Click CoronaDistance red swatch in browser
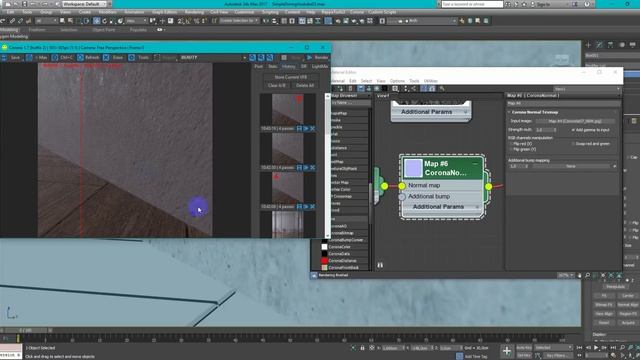640x360 pixels. click(x=324, y=260)
